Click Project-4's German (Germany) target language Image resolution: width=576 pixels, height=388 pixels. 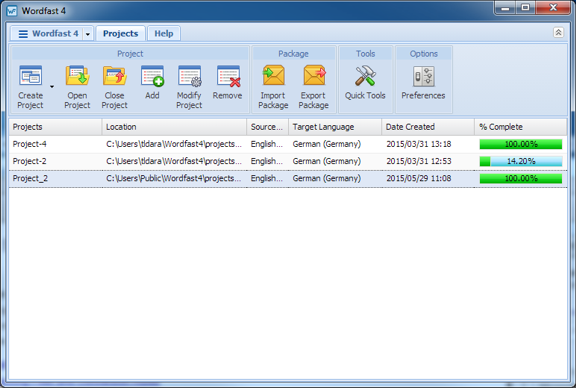pyautogui.click(x=327, y=144)
